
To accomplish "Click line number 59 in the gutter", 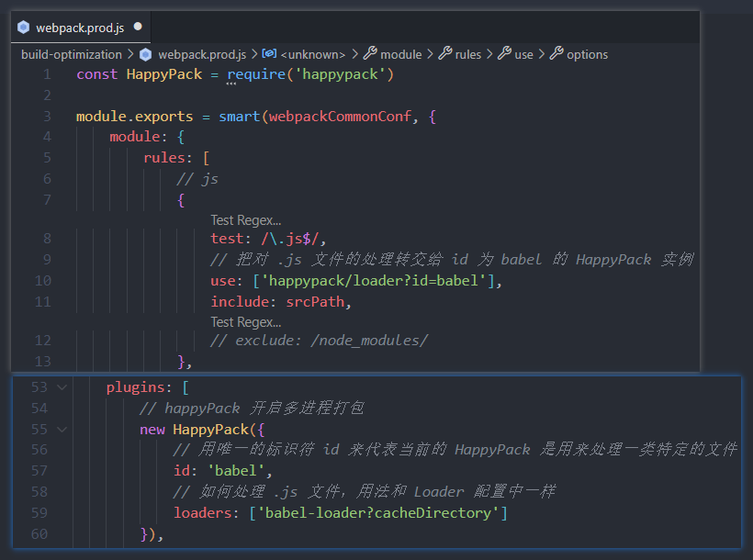I will (x=39, y=513).
